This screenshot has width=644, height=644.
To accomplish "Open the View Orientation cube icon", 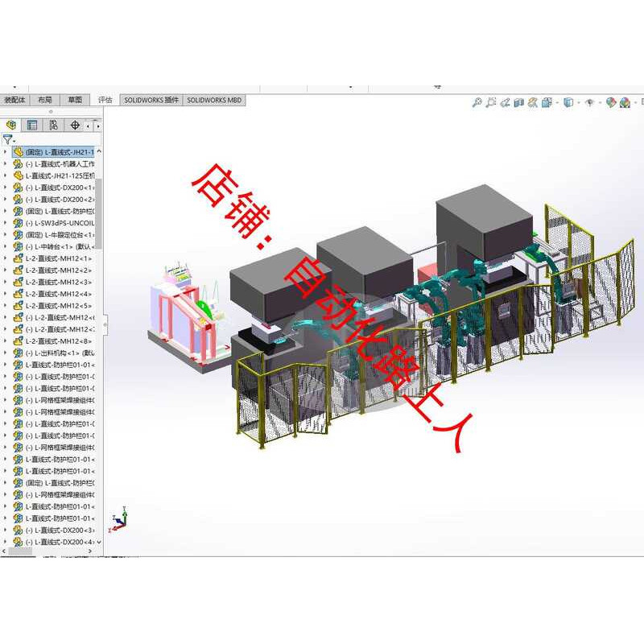I will (x=547, y=102).
